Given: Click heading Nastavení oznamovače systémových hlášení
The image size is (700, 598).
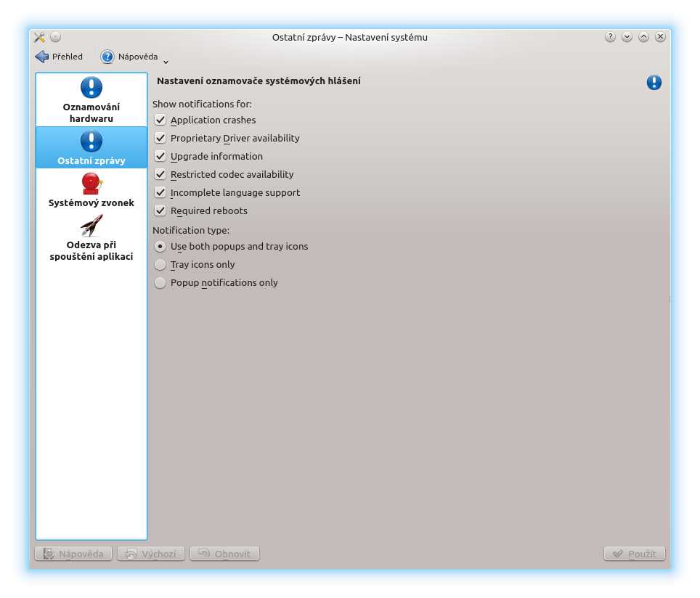Looking at the screenshot, I should click(x=259, y=81).
